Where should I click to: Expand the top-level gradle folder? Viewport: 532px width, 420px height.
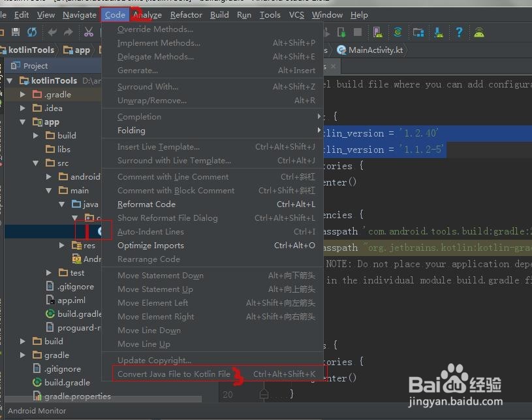[23, 355]
